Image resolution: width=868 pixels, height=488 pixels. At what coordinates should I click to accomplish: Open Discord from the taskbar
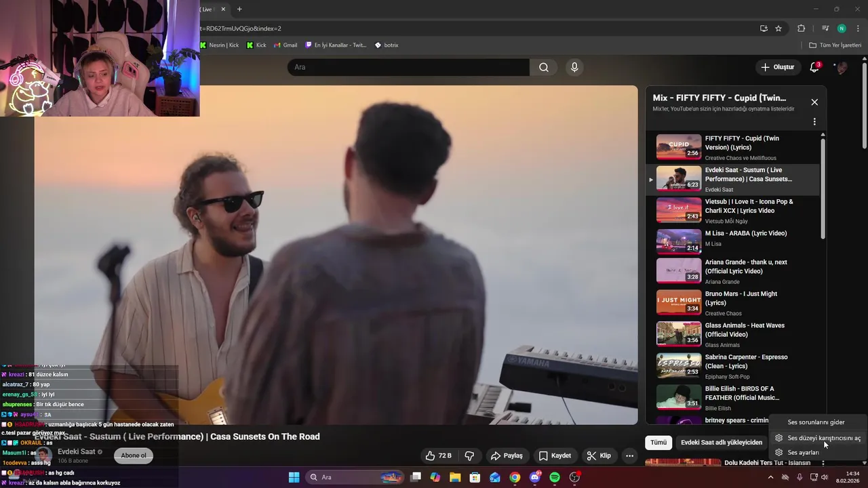coord(535,477)
